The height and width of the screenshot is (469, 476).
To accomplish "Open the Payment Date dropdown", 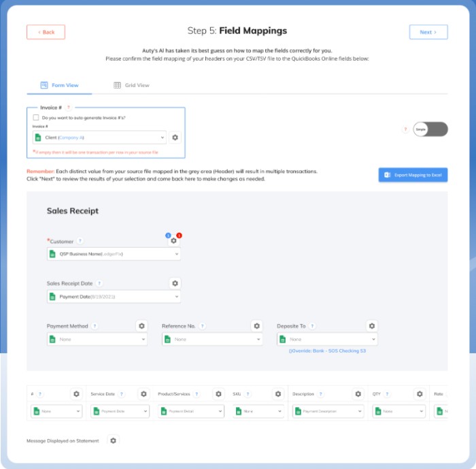I will (114, 297).
